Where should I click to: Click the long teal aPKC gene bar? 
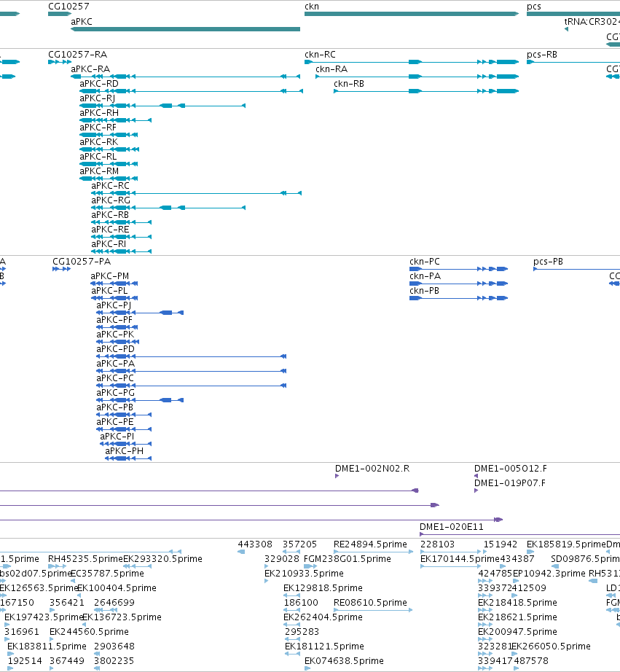[185, 29]
